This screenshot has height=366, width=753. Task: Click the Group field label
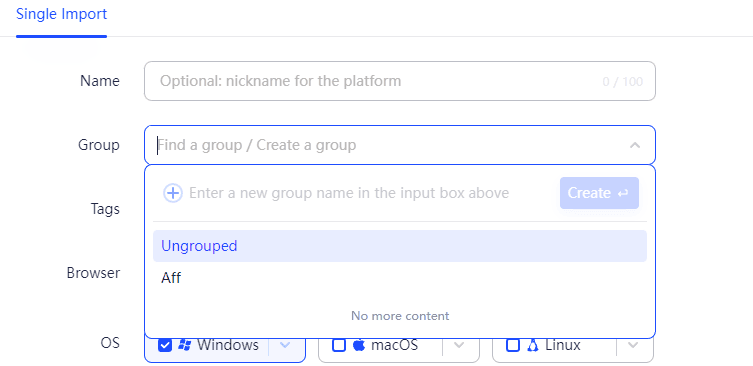99,145
